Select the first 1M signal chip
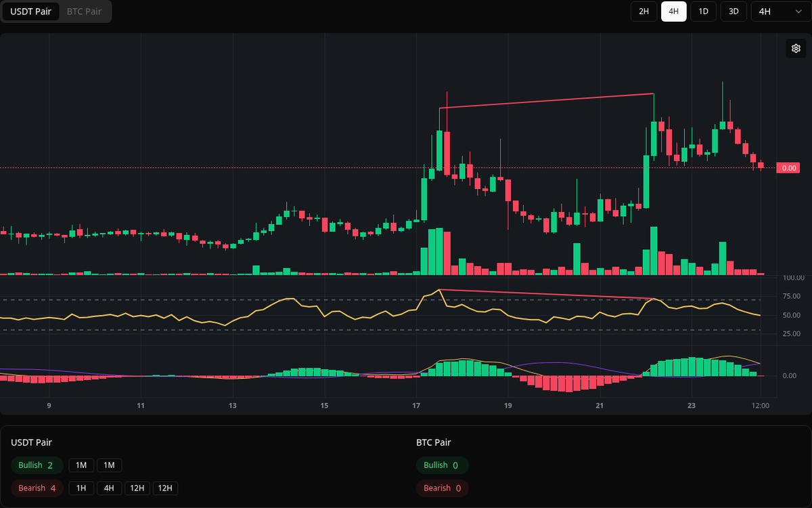Image resolution: width=812 pixels, height=508 pixels. (x=81, y=465)
